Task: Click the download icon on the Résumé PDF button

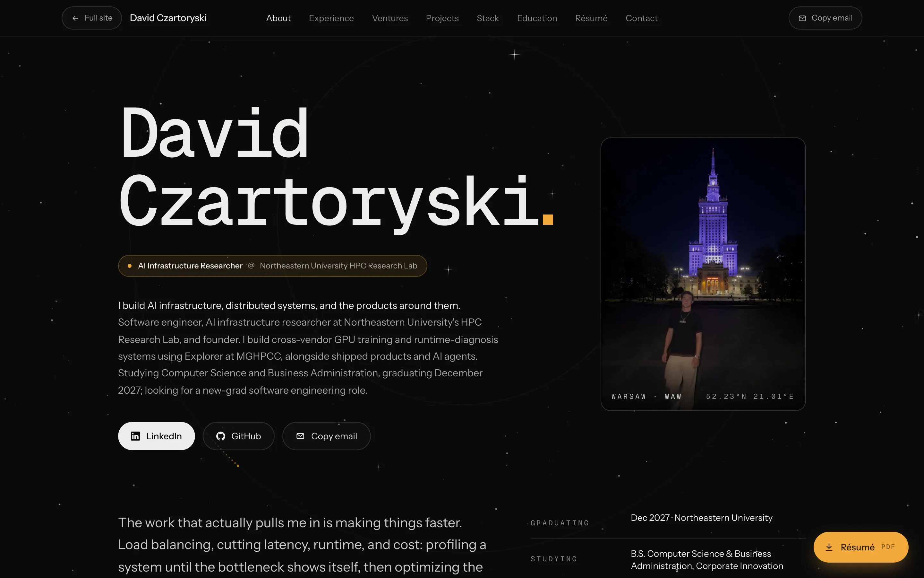Action: tap(829, 547)
